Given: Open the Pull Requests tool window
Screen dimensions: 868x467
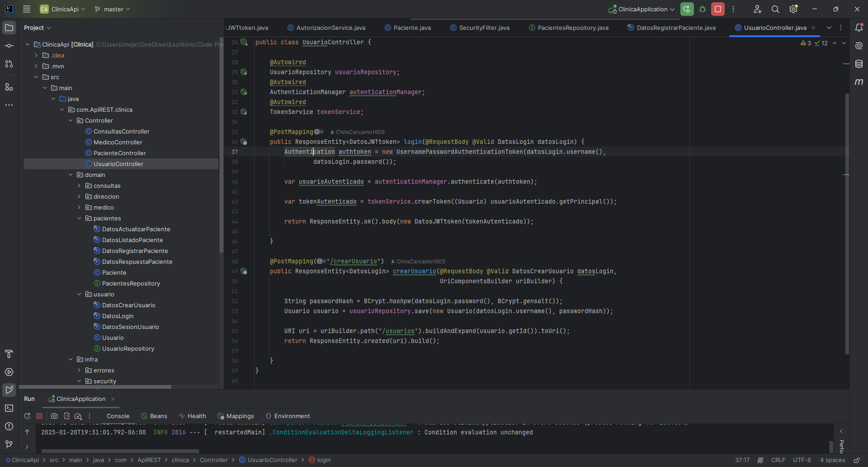Looking at the screenshot, I should coord(9,64).
